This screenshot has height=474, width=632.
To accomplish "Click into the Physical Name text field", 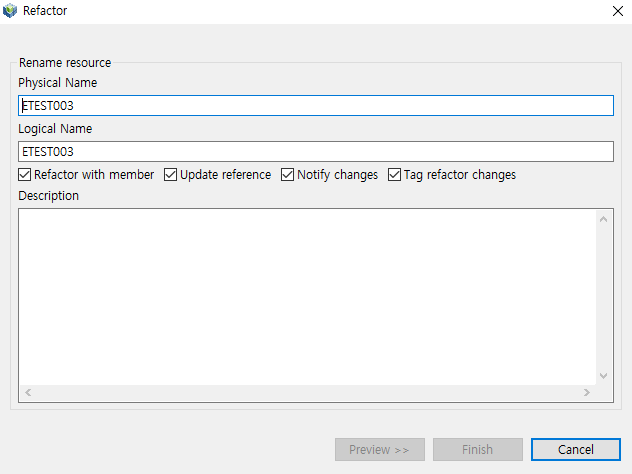I will coord(315,106).
